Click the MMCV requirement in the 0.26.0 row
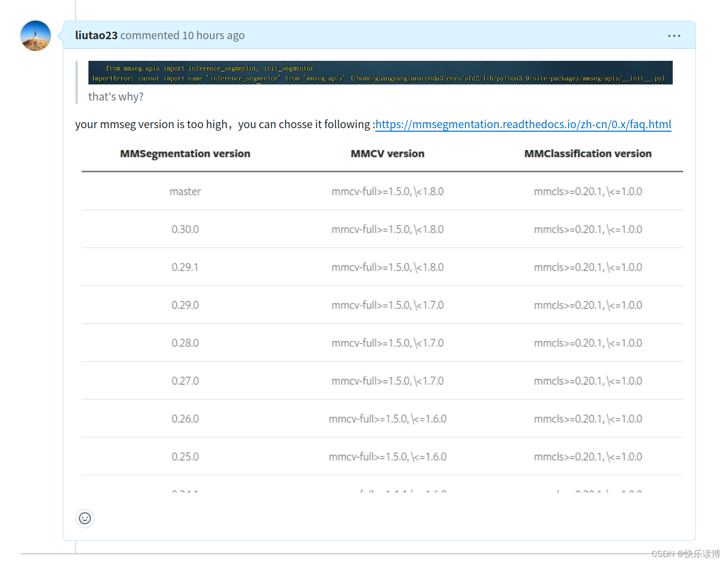This screenshot has width=728, height=563. click(387, 419)
